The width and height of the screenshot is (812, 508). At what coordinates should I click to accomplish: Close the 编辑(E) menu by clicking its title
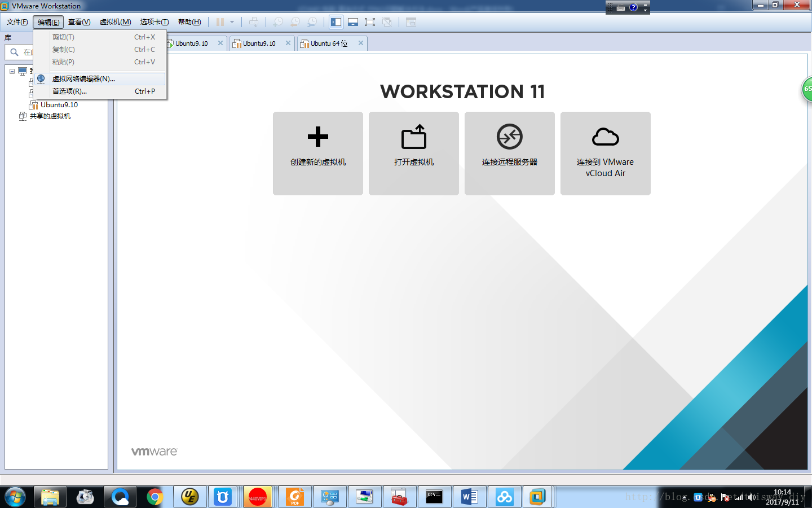pos(48,22)
